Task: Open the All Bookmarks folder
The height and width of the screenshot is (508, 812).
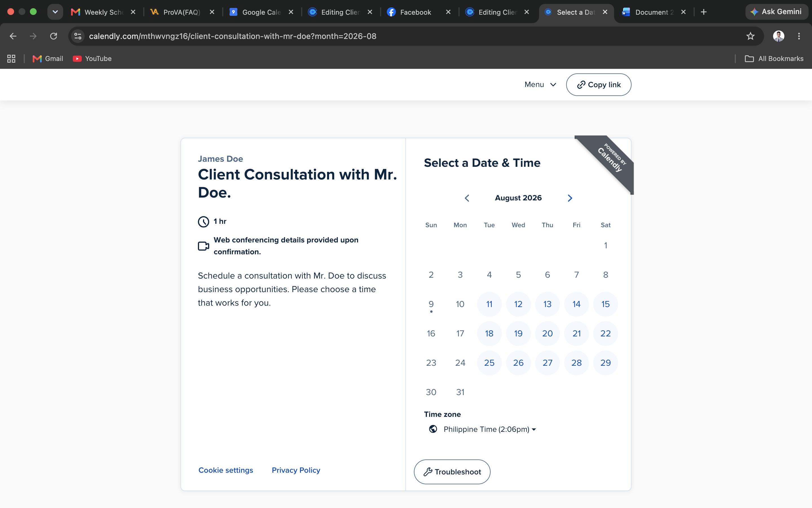Action: click(774, 58)
